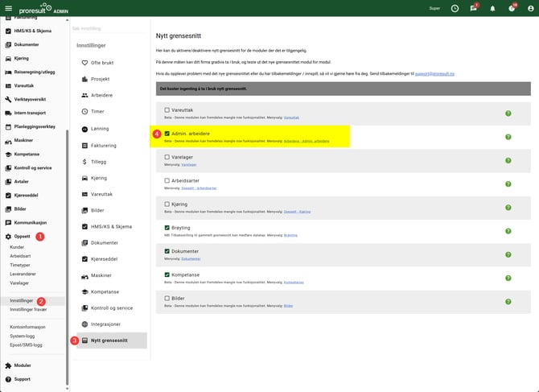
Task: Click the support@proresult.no email link
Action: point(435,72)
